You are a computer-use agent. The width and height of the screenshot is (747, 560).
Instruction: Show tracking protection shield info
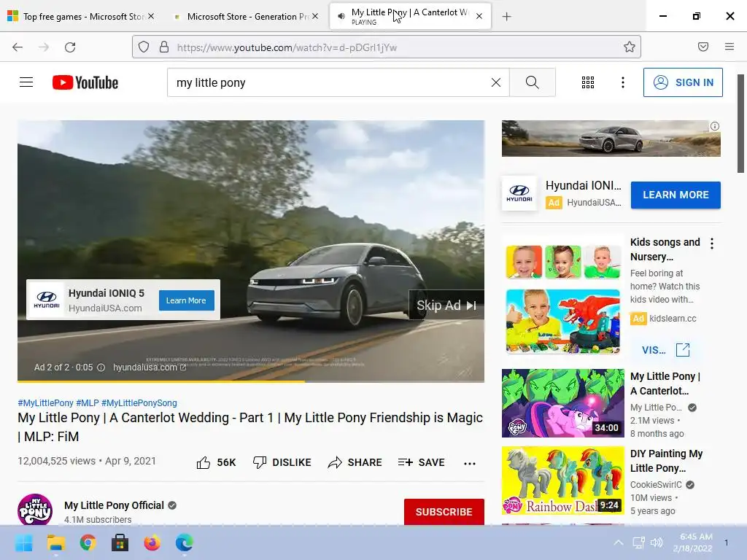(144, 47)
